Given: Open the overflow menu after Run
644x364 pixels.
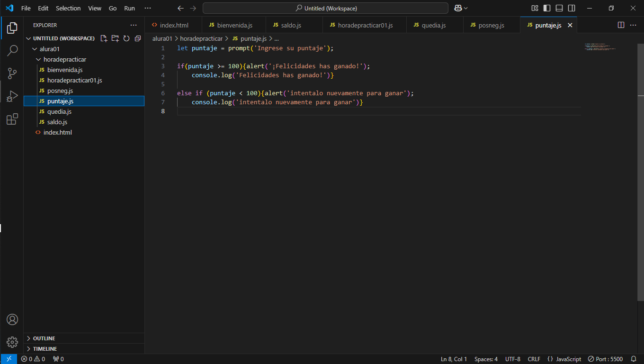Looking at the screenshot, I should click(x=148, y=8).
